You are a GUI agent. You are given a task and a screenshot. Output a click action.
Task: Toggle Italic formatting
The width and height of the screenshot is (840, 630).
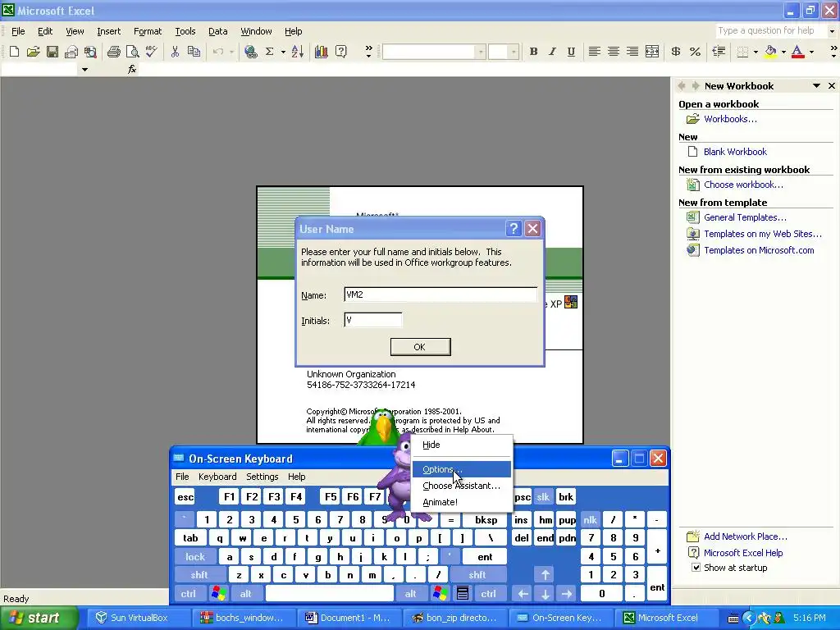pyautogui.click(x=552, y=52)
